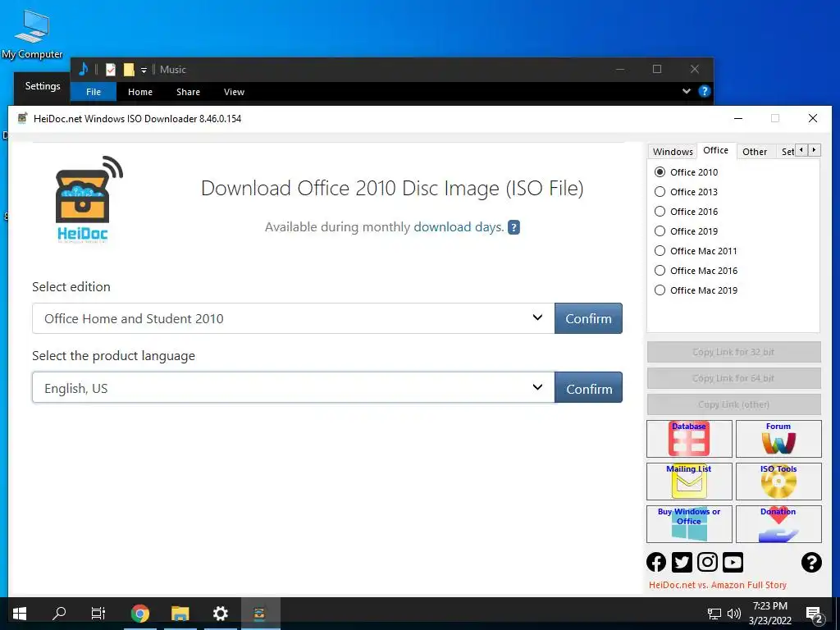Select Office 2019 radio button
This screenshot has width=840, height=630.
(660, 231)
